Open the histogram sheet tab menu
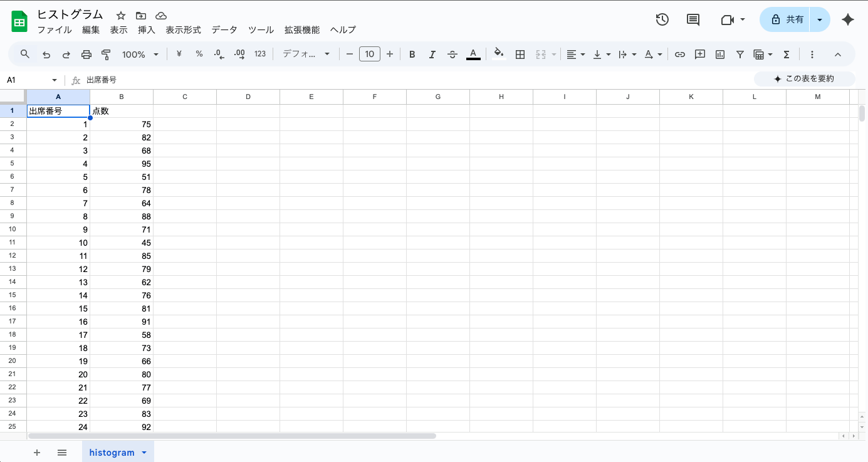 coord(144,452)
